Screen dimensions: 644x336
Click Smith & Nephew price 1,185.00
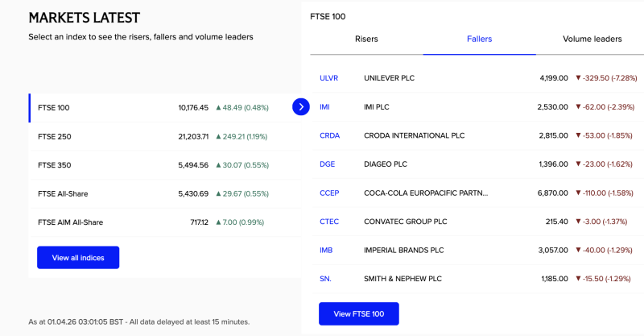pos(555,279)
